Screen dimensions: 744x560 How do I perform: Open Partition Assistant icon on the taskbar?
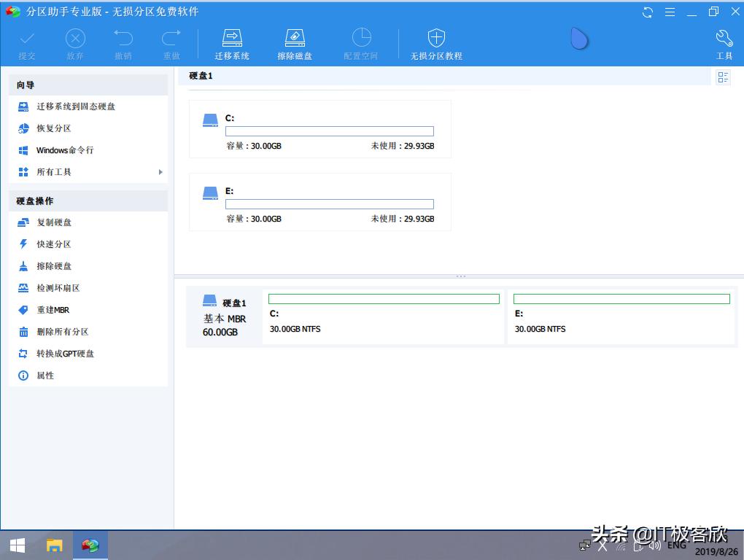pyautogui.click(x=90, y=545)
